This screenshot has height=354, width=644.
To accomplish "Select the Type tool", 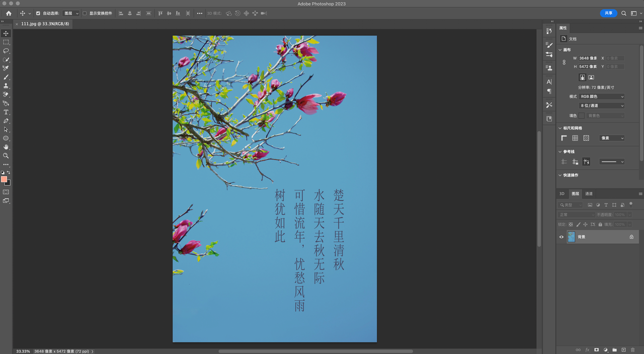I will (x=6, y=112).
